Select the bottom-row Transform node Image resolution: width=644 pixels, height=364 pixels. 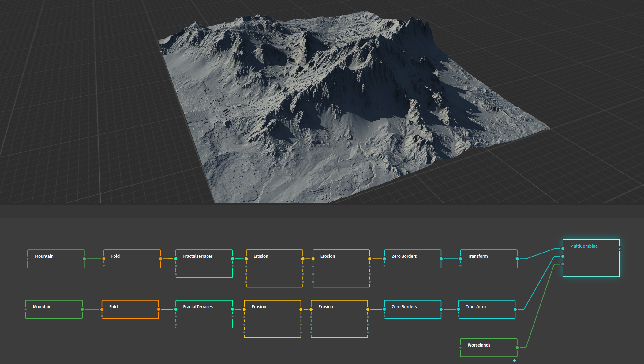point(487,310)
